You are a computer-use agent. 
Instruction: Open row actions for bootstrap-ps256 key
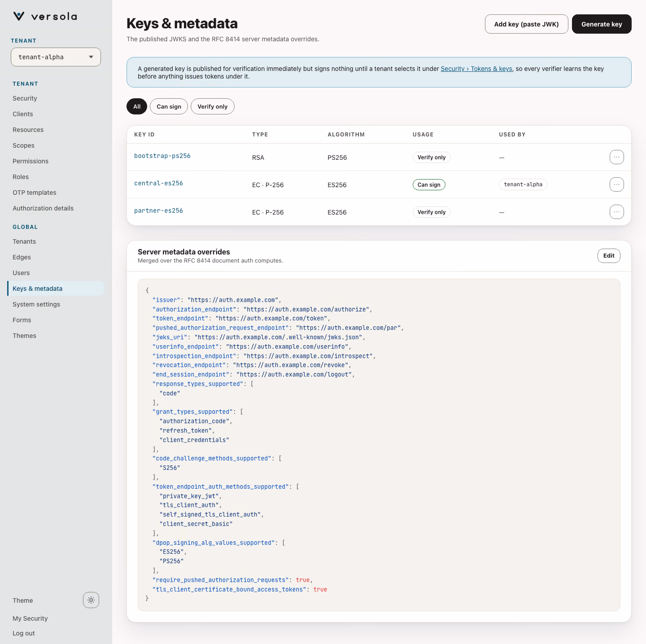(617, 157)
